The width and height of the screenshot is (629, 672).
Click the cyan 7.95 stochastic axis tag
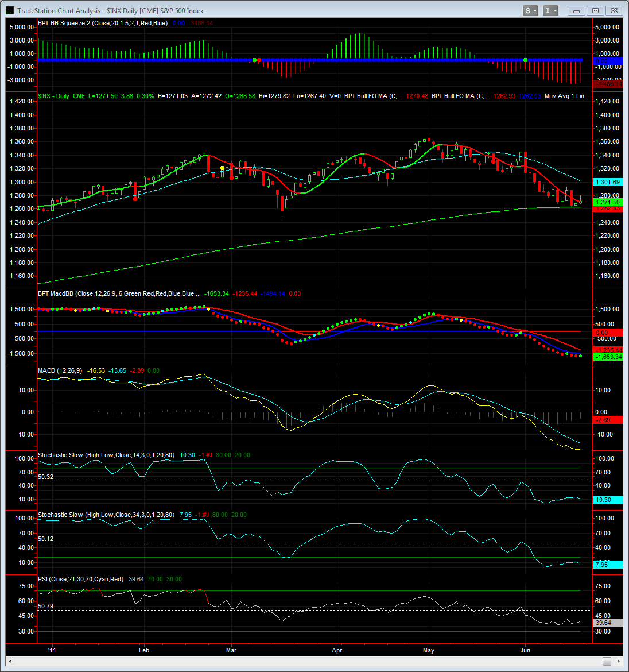tap(608, 565)
